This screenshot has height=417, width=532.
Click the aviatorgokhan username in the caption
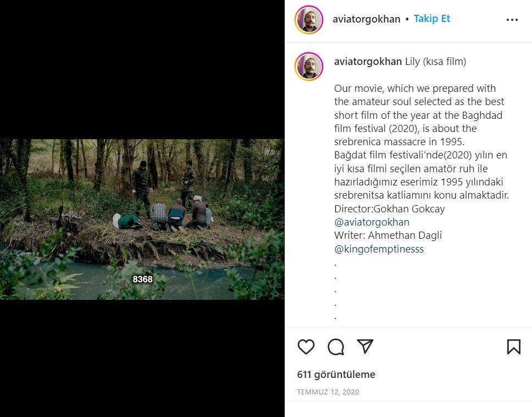click(368, 62)
